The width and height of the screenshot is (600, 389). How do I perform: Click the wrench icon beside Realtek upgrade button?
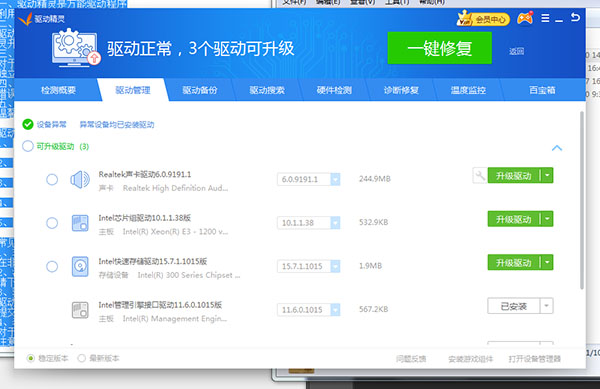click(480, 176)
